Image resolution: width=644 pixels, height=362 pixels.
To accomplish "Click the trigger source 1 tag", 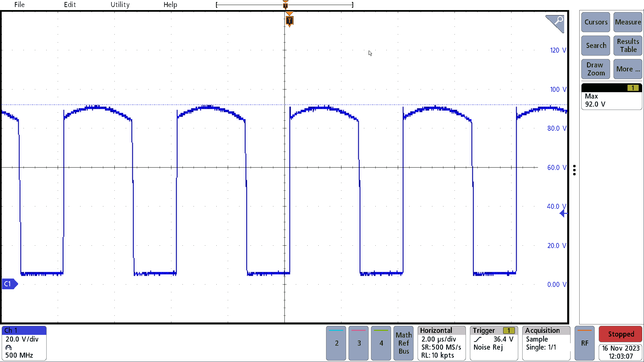I will tap(509, 330).
